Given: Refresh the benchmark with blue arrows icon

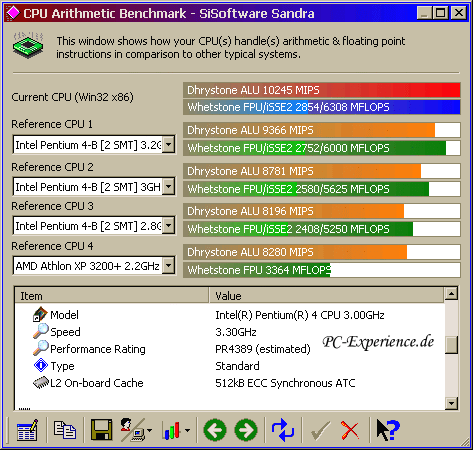Looking at the screenshot, I should click(283, 430).
